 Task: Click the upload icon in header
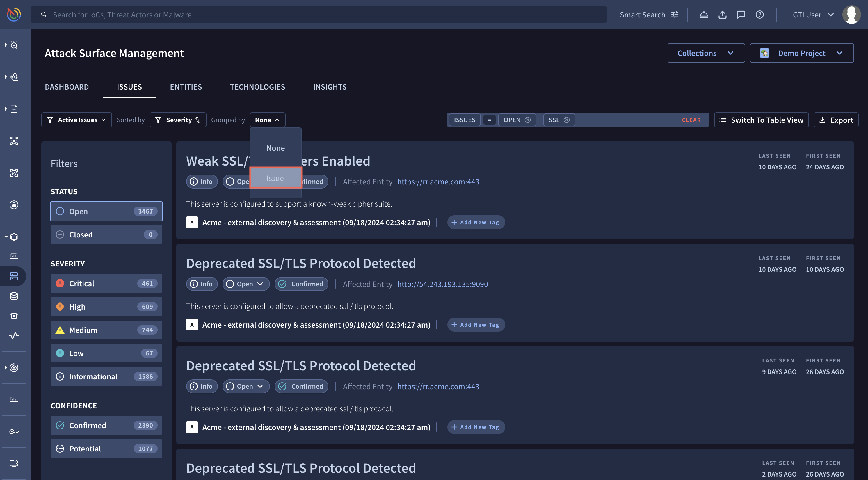(722, 15)
